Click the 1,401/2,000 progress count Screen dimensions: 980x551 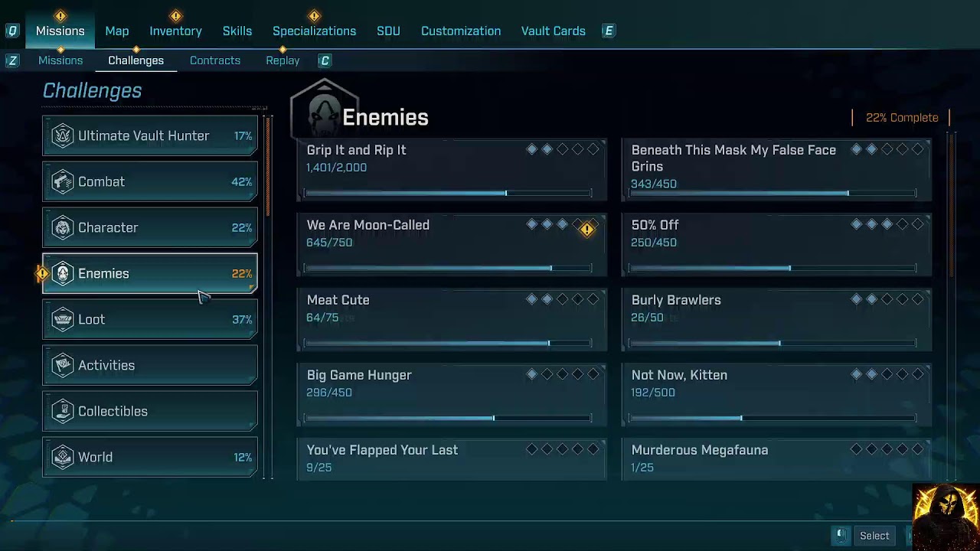(336, 168)
